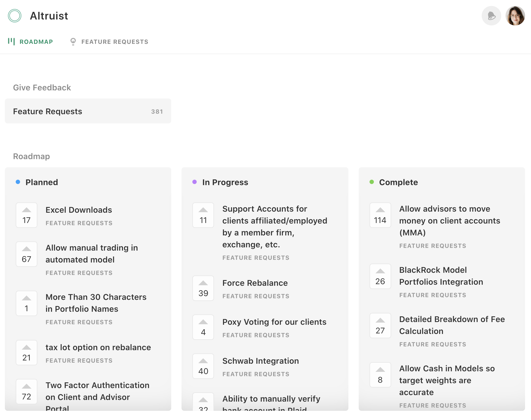Image resolution: width=531 pixels, height=420 pixels.
Task: Upvote Schwab Integration post
Action: (203, 366)
